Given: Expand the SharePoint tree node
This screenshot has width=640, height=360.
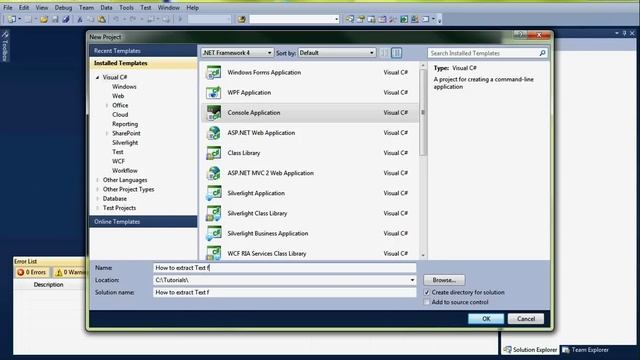Looking at the screenshot, I should coord(107,133).
